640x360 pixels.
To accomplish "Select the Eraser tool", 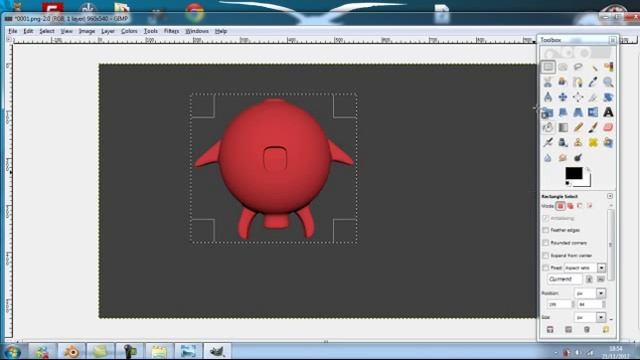I will point(608,127).
